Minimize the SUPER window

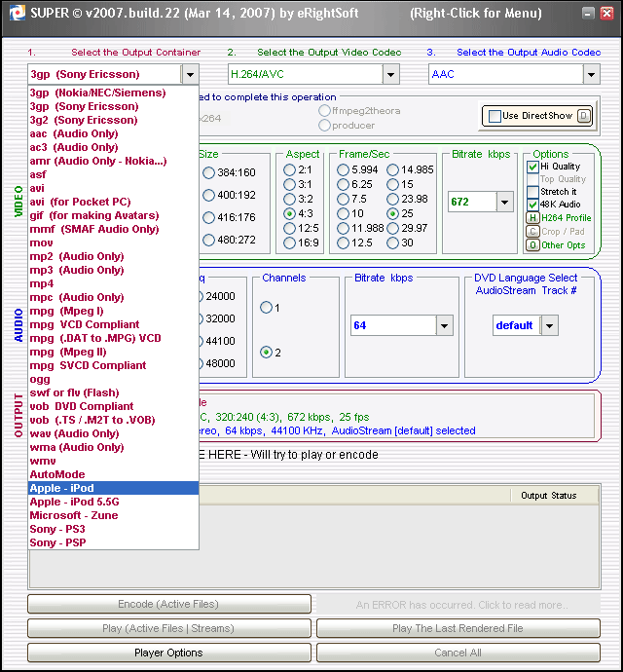coord(588,14)
